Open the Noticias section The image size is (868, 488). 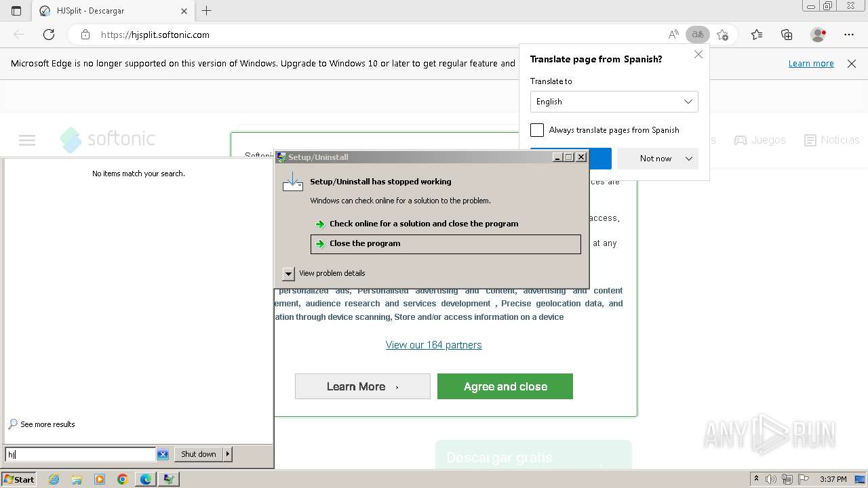[x=832, y=140]
